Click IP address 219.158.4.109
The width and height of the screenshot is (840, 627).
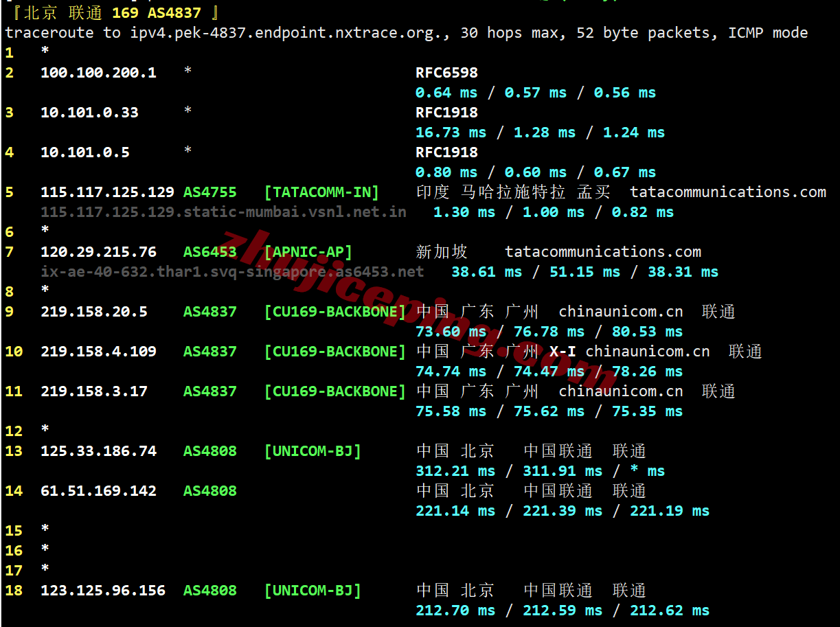point(98,351)
